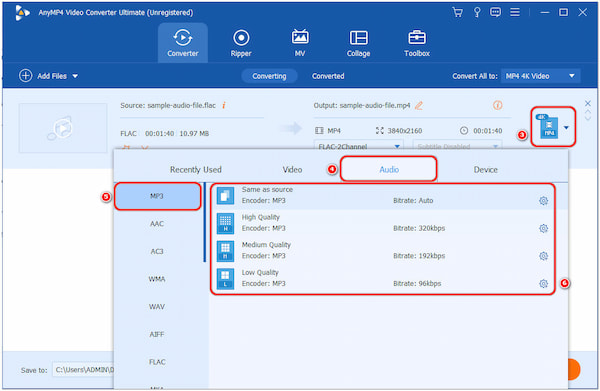The height and width of the screenshot is (391, 600).
Task: Select the WAV format in list
Action: 157,306
